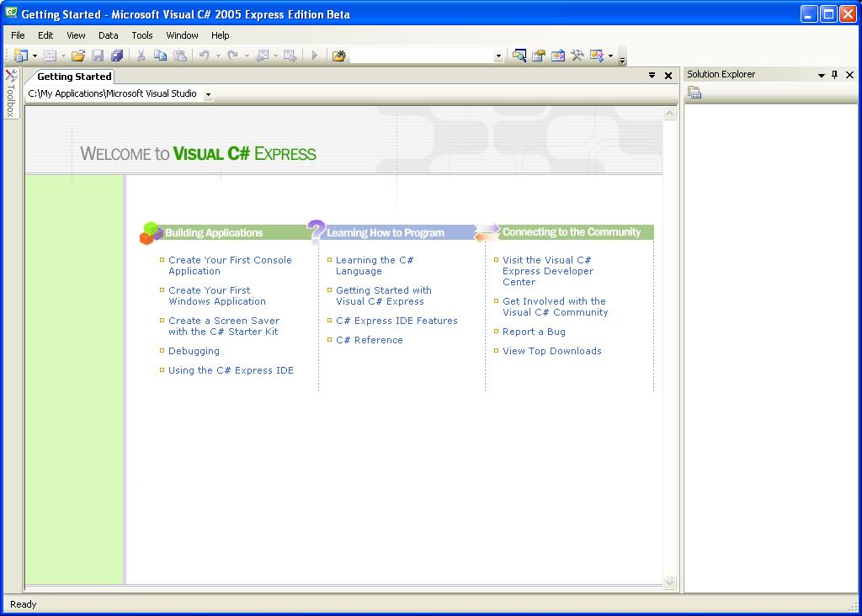Viewport: 862px width, 616px height.
Task: Click the Copy icon in toolbar
Action: point(160,56)
